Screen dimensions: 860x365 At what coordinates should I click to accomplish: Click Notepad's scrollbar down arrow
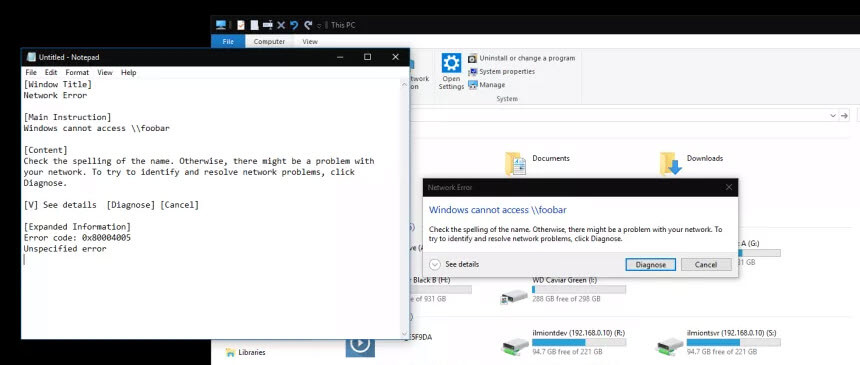pyautogui.click(x=405, y=334)
